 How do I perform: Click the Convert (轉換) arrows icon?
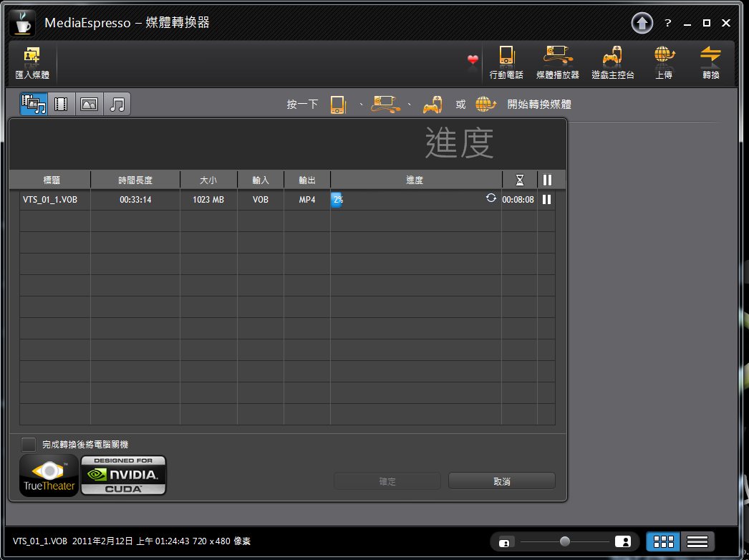tap(710, 62)
